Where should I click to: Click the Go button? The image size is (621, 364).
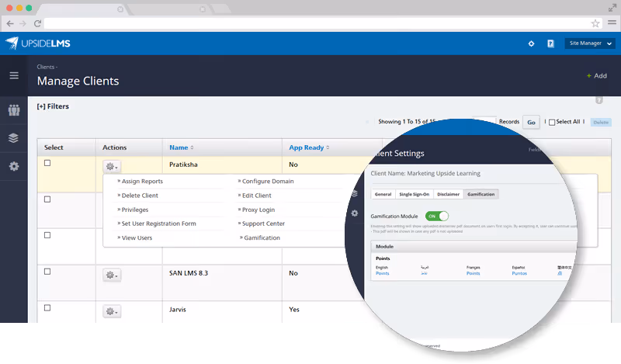531,123
